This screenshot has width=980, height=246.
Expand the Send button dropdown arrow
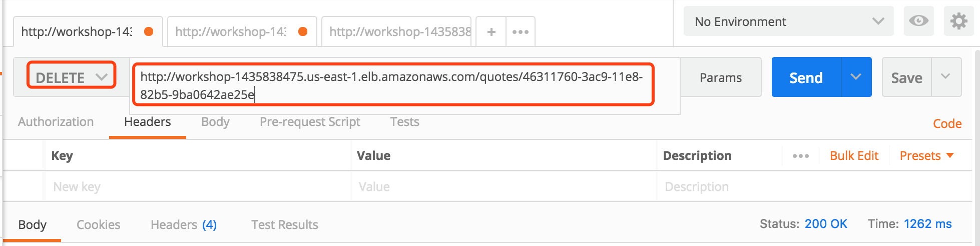click(x=856, y=77)
